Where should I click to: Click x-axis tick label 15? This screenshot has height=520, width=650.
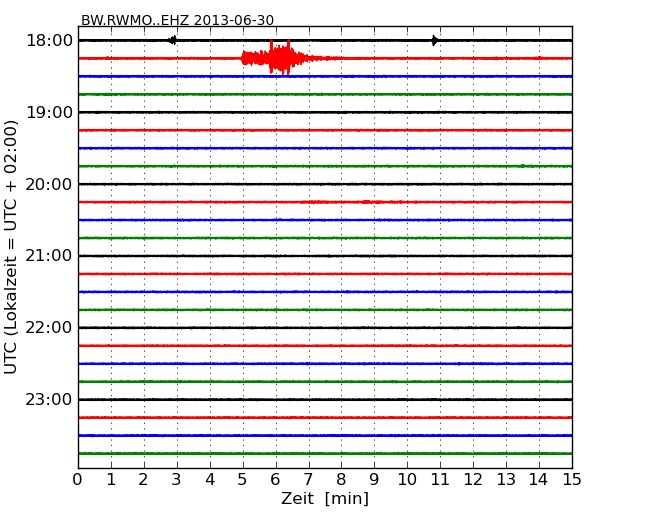tap(572, 480)
